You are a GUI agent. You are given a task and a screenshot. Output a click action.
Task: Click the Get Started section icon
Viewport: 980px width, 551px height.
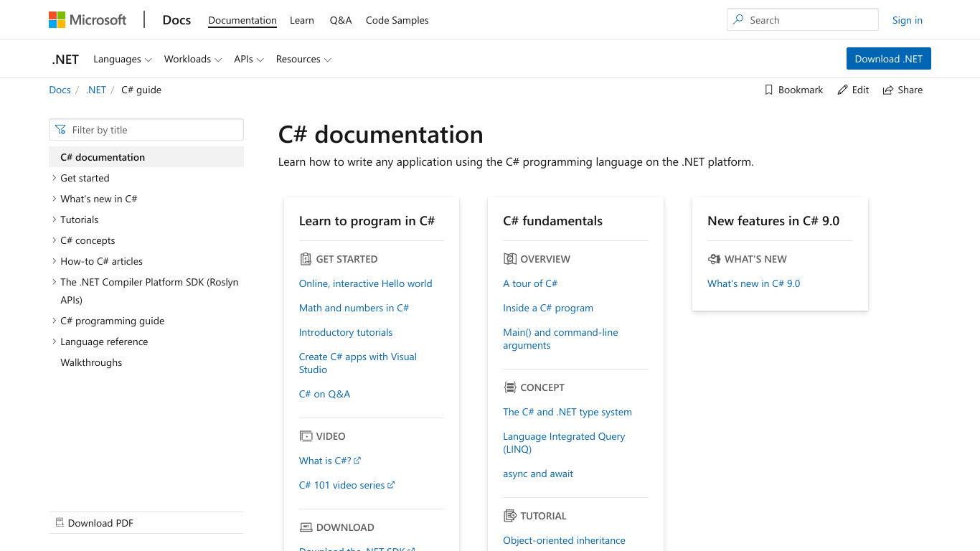305,259
